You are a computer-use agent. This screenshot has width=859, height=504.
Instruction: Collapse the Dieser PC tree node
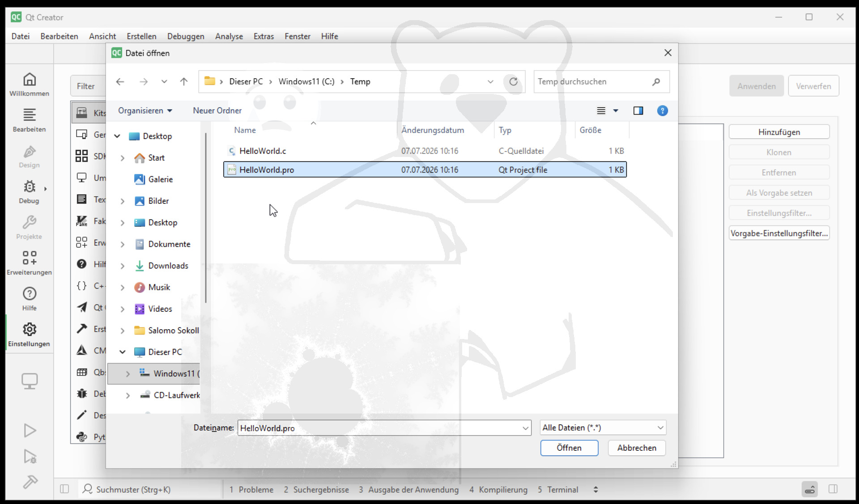click(x=122, y=352)
